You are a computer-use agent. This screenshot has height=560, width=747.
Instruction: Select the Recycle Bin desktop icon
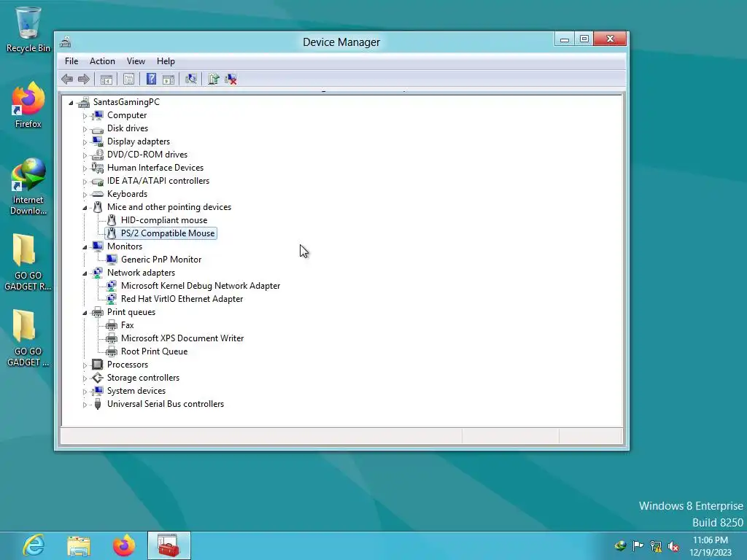[28, 29]
